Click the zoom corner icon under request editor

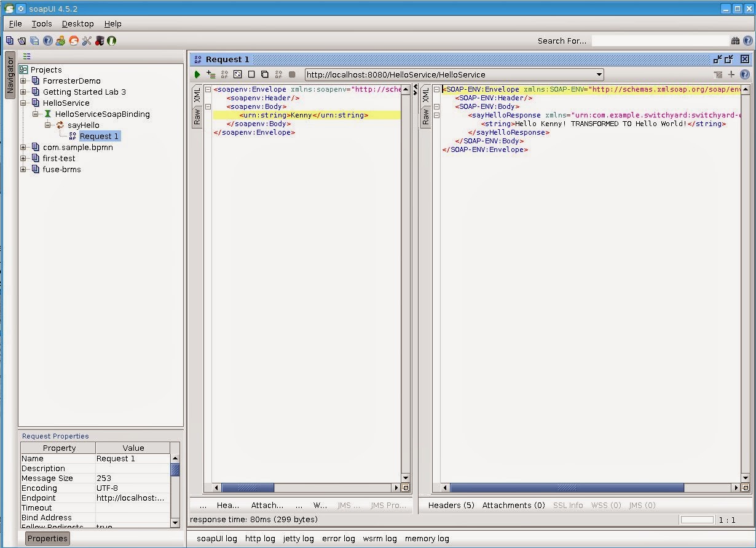tap(405, 488)
